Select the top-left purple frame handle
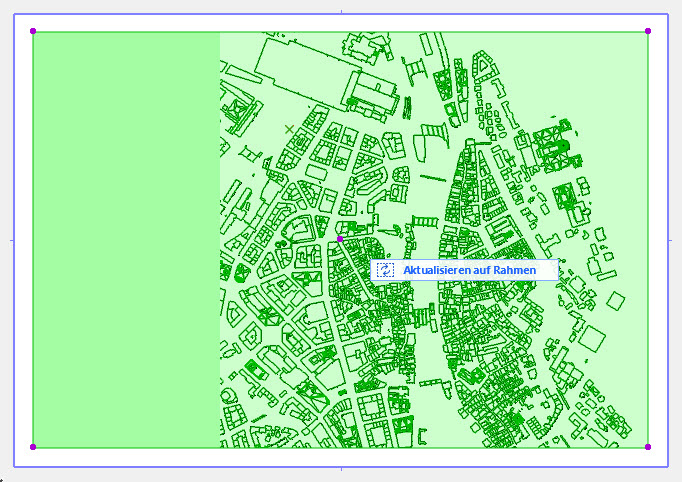 (33, 31)
